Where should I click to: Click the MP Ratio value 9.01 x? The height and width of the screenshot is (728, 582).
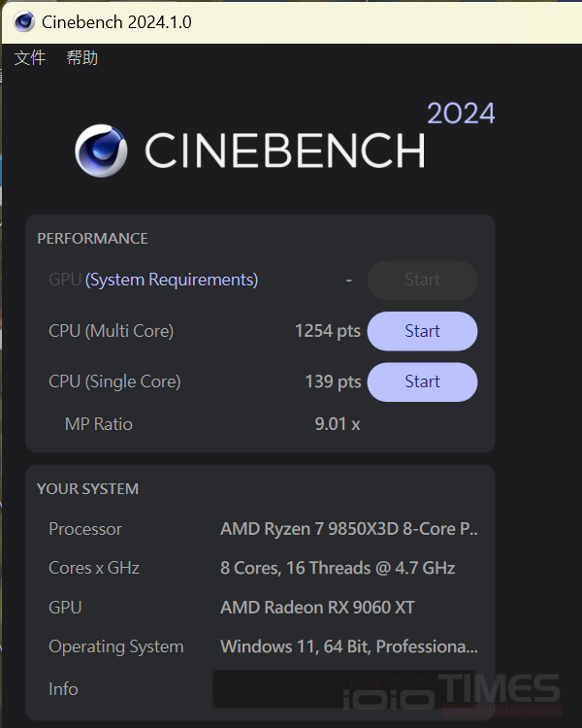(338, 424)
